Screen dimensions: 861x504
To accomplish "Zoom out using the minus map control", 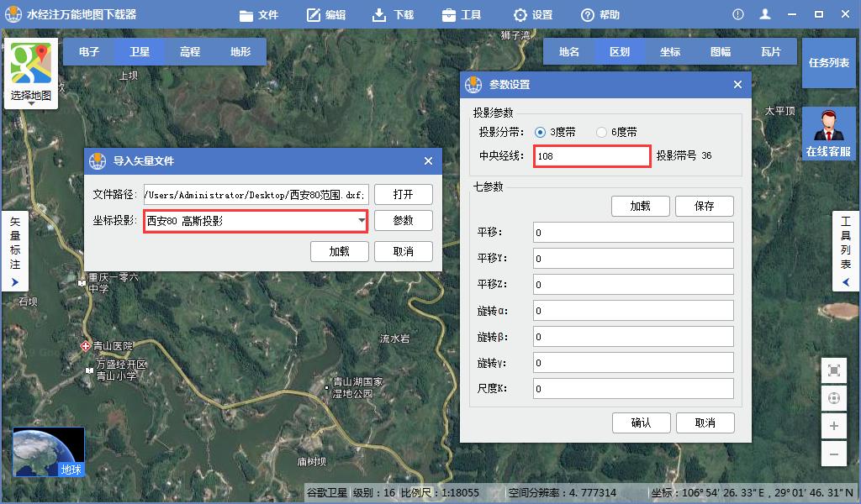I will (832, 454).
